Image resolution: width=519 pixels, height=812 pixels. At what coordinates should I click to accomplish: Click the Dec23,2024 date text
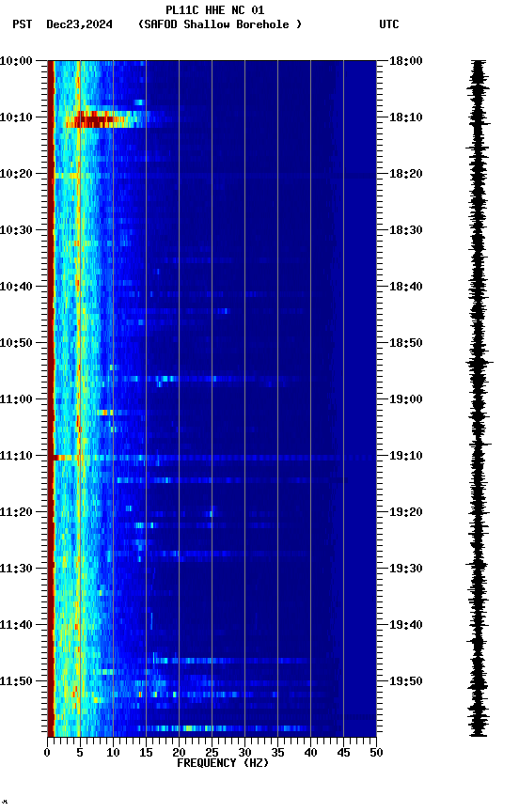click(x=79, y=24)
